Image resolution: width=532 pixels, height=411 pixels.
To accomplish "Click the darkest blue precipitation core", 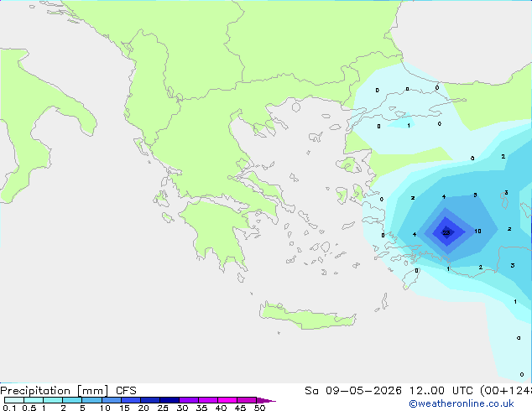I will pos(446,232).
